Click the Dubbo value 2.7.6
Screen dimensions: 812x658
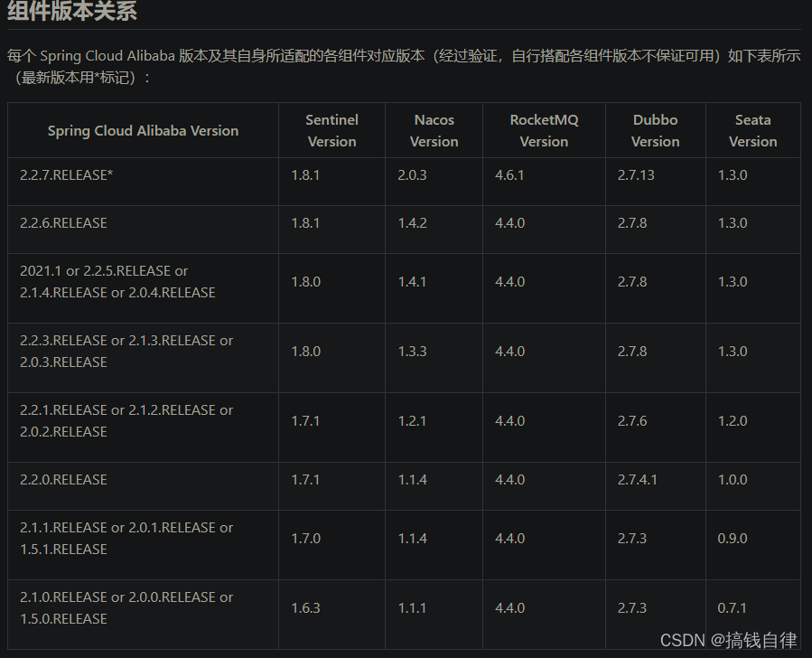pos(632,420)
